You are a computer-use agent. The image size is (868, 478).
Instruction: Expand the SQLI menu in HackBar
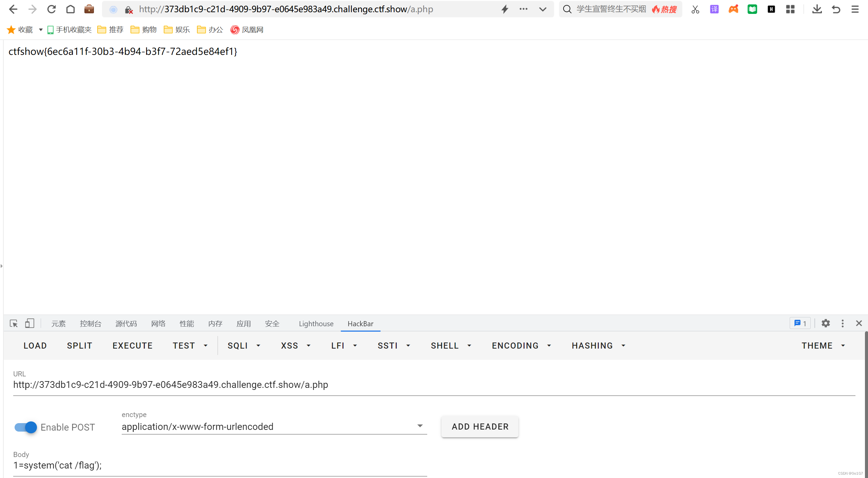pyautogui.click(x=243, y=346)
